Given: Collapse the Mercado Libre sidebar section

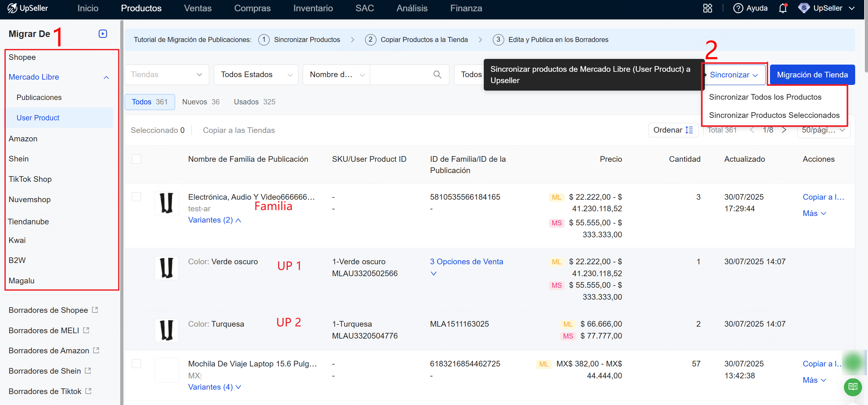Looking at the screenshot, I should (x=106, y=77).
